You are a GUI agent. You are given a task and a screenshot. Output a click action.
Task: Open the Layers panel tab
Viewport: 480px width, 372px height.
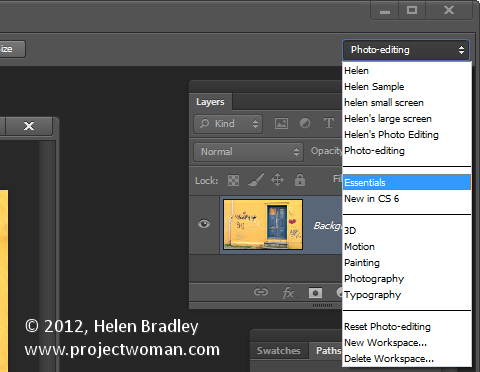coord(210,102)
